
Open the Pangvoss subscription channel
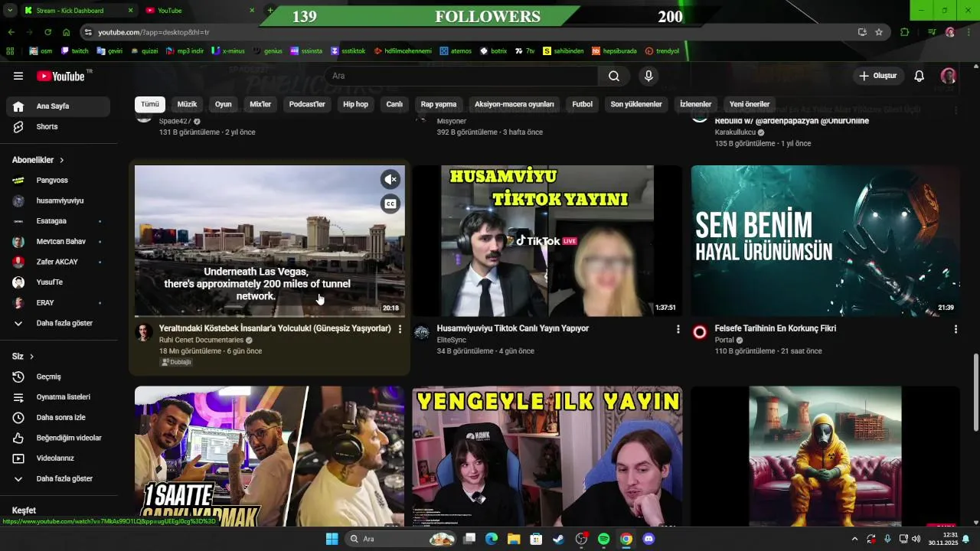pos(58,181)
